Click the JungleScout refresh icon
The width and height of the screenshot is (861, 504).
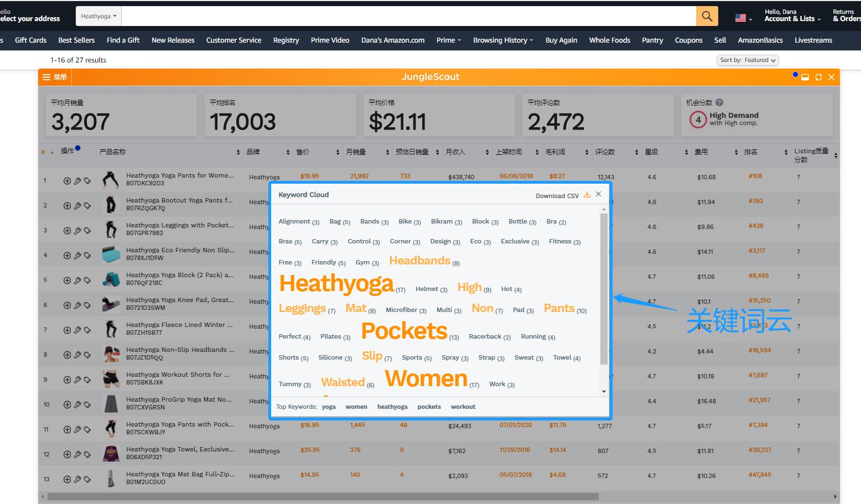[x=818, y=77]
